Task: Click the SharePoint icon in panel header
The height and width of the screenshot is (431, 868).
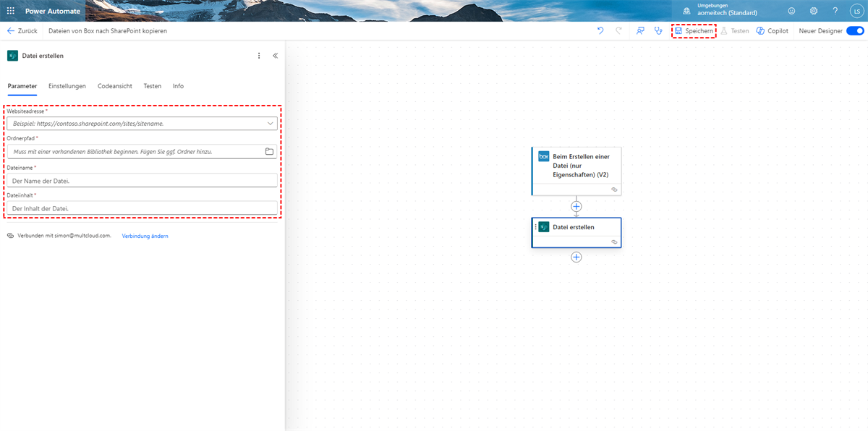Action: coord(12,56)
